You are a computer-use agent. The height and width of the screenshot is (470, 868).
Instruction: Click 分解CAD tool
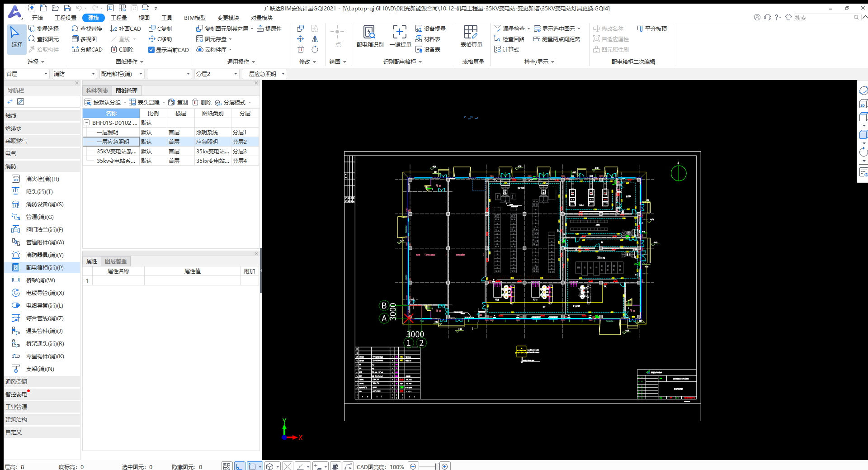click(x=87, y=49)
